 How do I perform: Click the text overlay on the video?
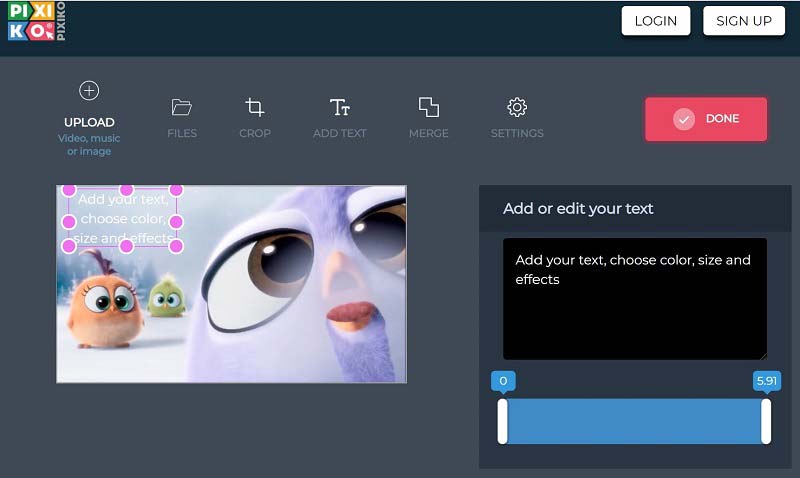point(123,219)
